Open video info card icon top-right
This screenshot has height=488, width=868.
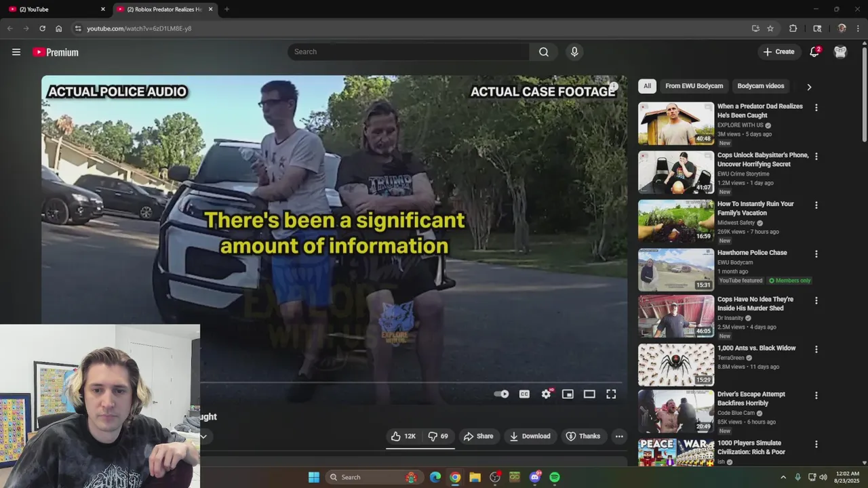point(613,87)
